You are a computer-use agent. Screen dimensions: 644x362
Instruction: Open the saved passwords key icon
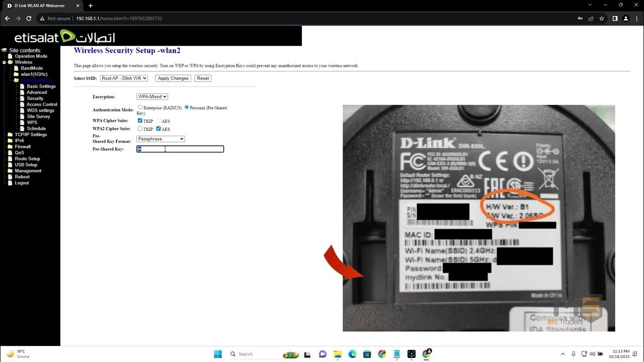click(x=580, y=19)
